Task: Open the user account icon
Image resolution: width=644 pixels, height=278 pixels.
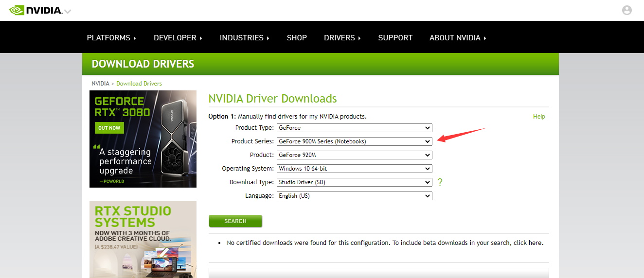Action: coord(627,10)
